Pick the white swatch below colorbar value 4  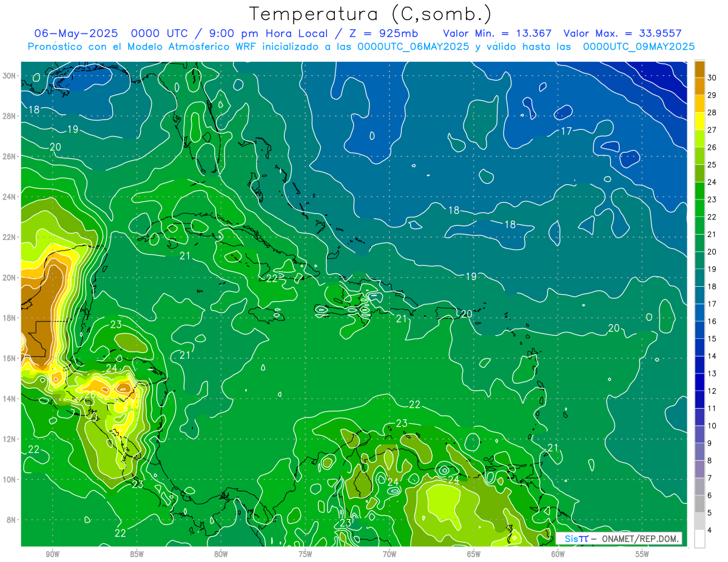[699, 538]
